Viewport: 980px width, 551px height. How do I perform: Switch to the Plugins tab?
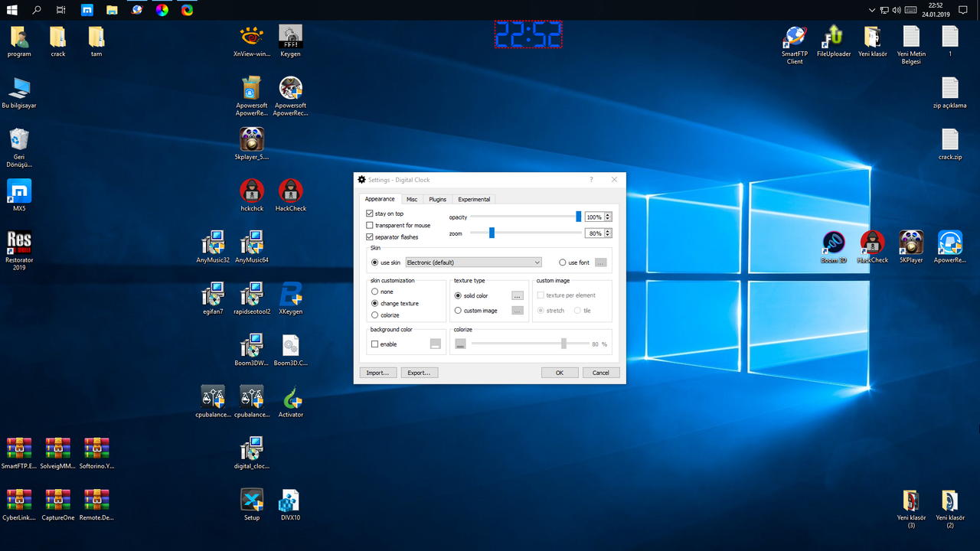[437, 199]
